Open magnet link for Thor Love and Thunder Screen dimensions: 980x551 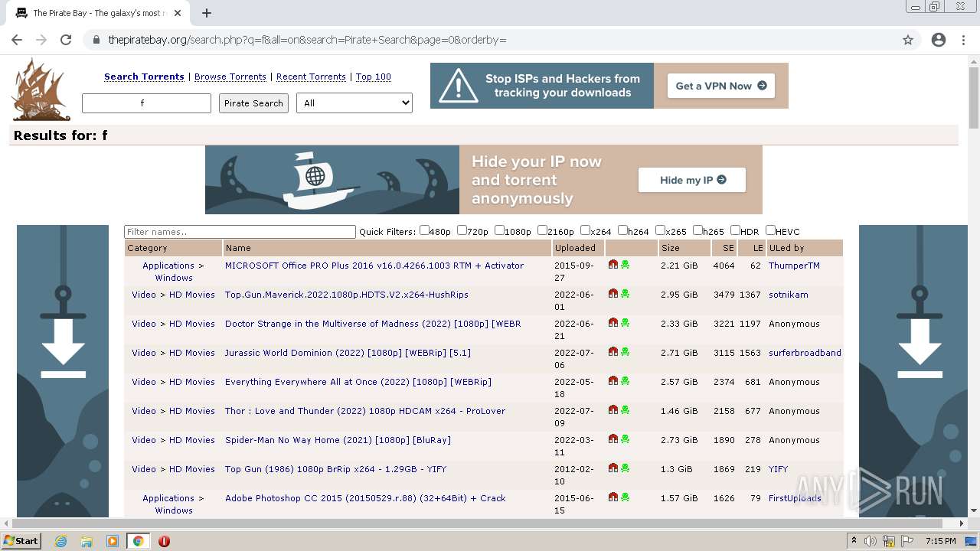click(613, 410)
